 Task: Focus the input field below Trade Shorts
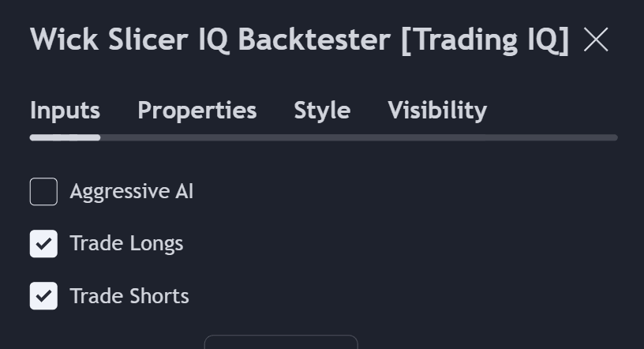(x=280, y=342)
